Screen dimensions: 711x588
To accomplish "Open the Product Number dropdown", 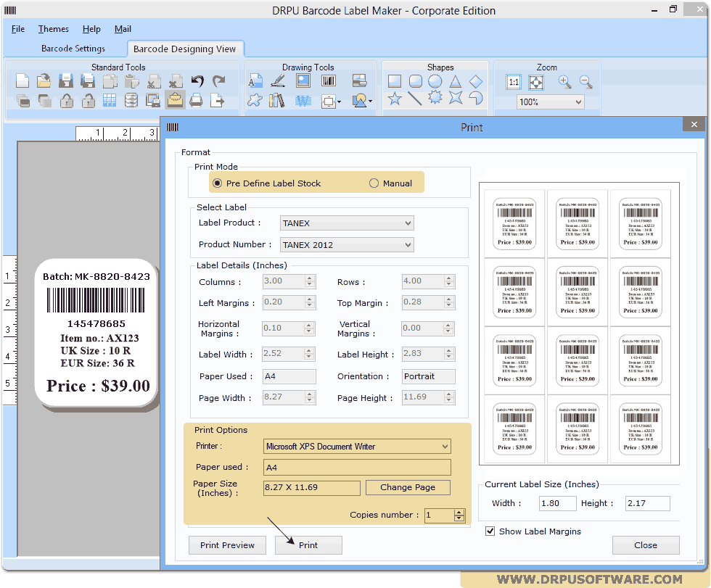I will tap(347, 244).
